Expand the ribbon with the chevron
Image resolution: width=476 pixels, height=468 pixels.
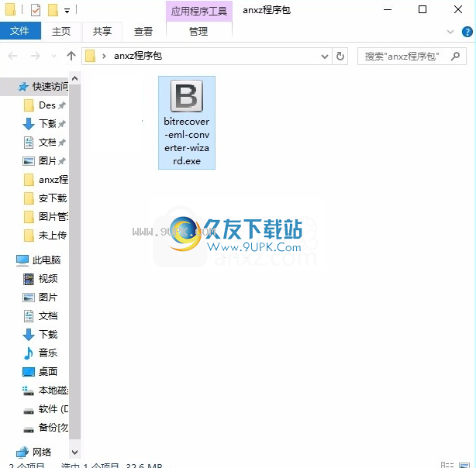click(450, 32)
